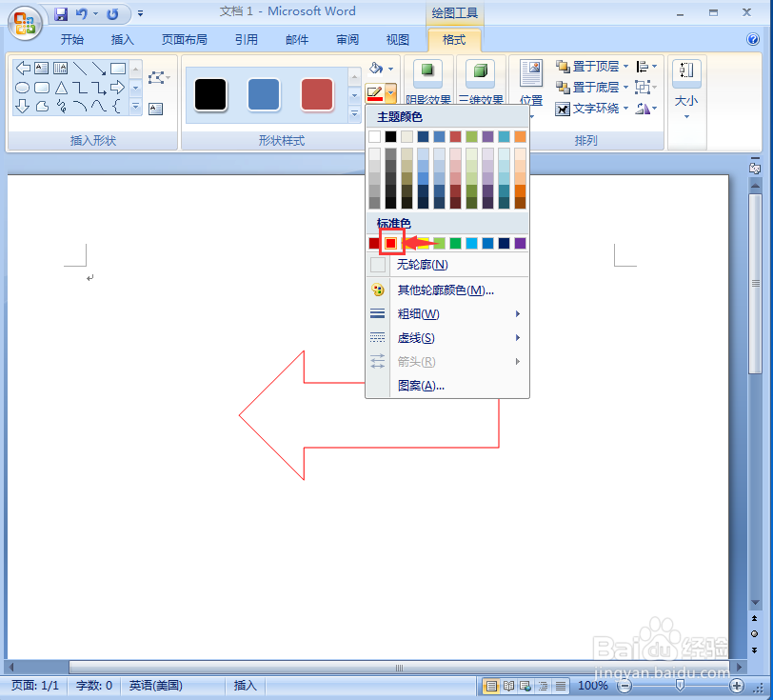Open Word help question mark

pyautogui.click(x=753, y=39)
